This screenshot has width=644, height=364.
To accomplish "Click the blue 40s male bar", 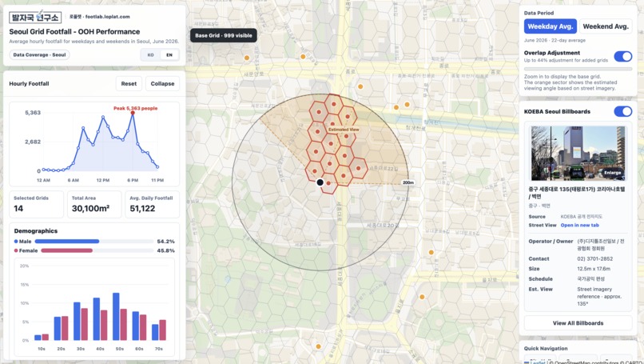I will [x=97, y=318].
